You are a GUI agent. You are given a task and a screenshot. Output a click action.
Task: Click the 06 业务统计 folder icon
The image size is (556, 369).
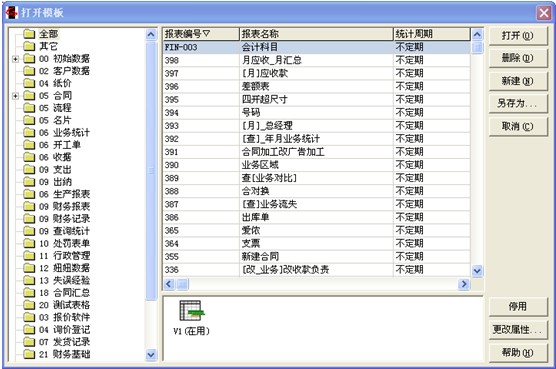pyautogui.click(x=29, y=133)
